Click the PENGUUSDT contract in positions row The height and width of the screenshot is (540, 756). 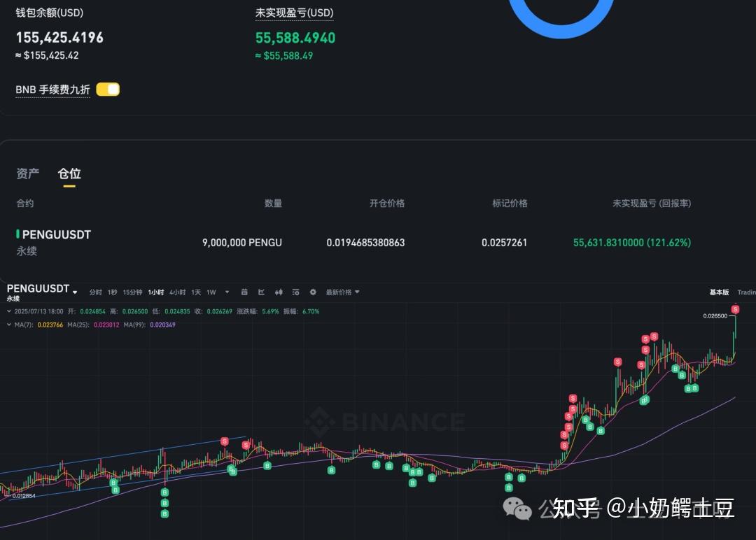pos(56,235)
